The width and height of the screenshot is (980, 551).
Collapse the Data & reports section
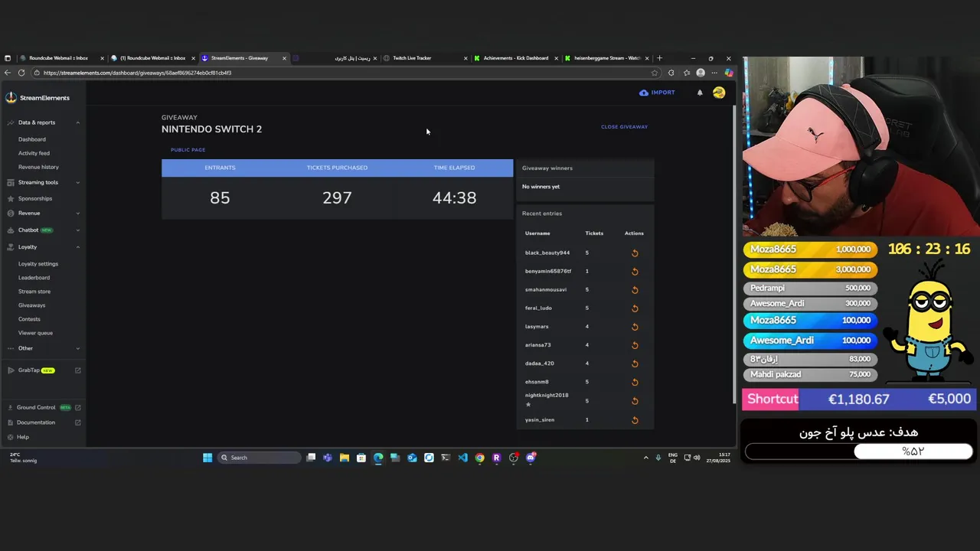click(x=43, y=122)
